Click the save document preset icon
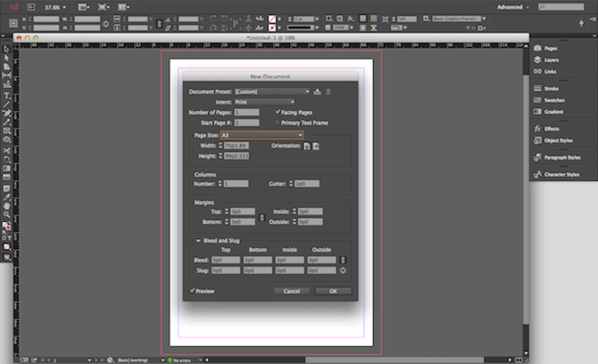 [318, 92]
